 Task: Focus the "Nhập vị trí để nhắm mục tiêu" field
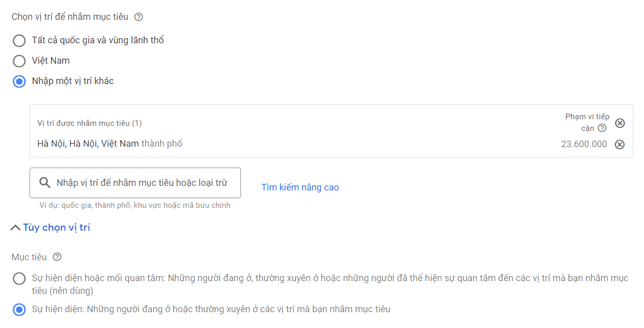(142, 183)
